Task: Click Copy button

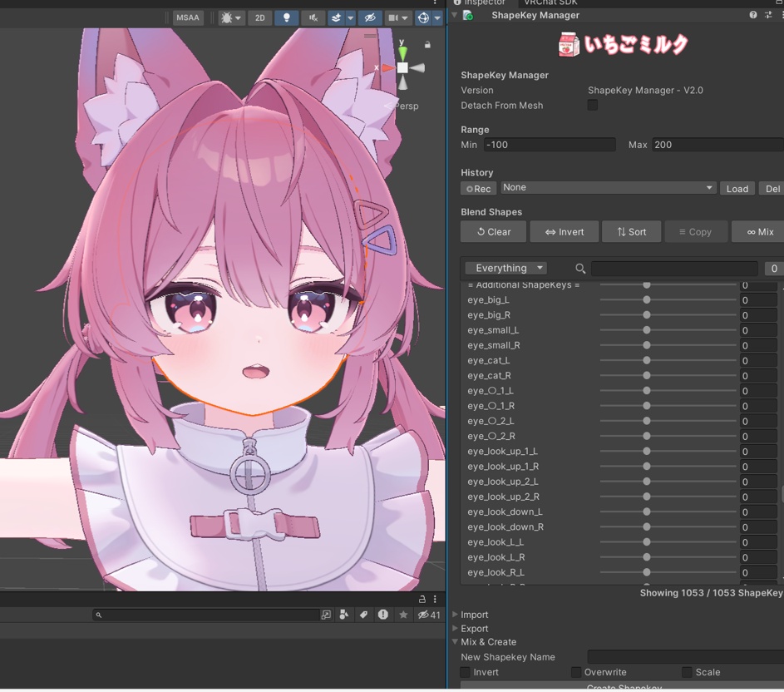Action: point(696,232)
